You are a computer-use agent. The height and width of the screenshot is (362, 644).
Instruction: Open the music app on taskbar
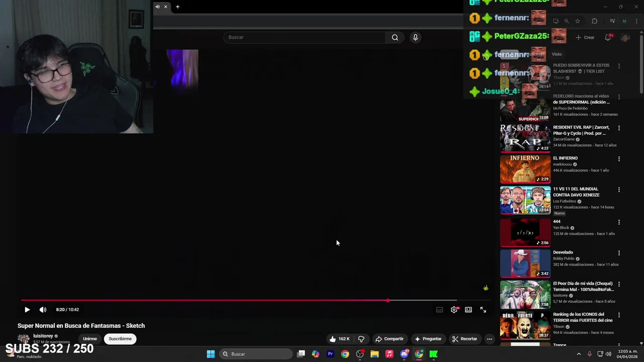pyautogui.click(x=389, y=354)
